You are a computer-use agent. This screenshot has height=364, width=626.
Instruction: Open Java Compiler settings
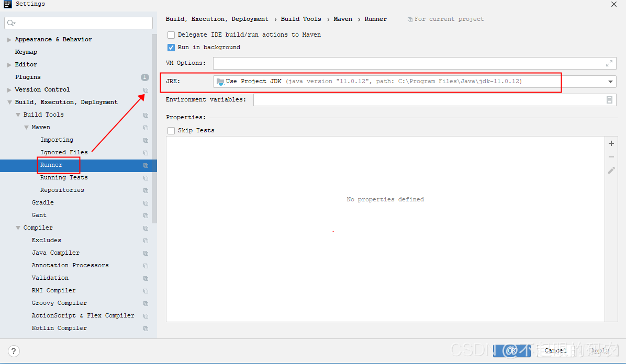coord(55,253)
